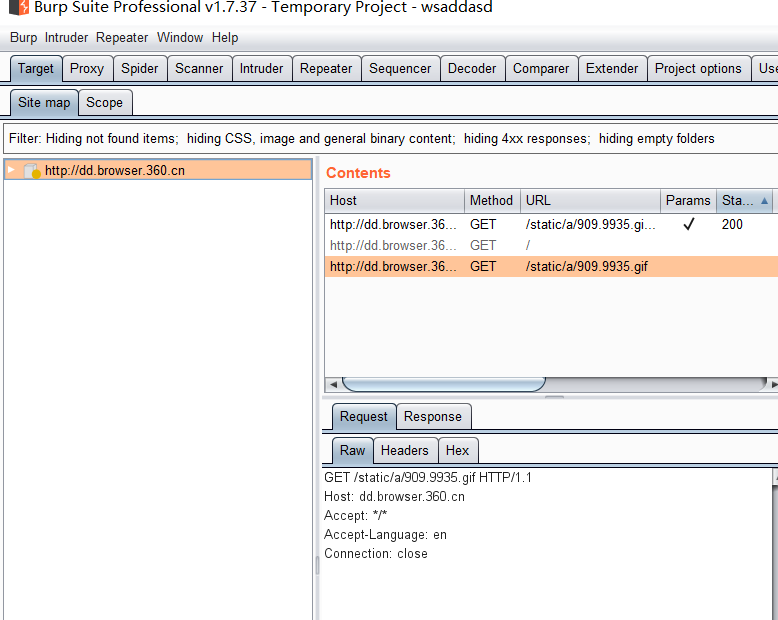Open the Intruder menu
The image size is (778, 620).
click(x=66, y=38)
